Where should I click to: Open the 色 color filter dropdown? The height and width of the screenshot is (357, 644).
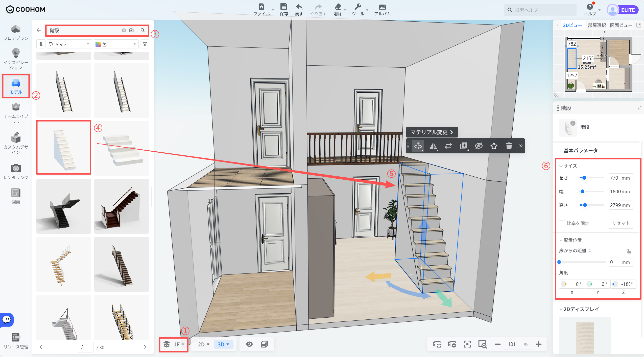[116, 44]
